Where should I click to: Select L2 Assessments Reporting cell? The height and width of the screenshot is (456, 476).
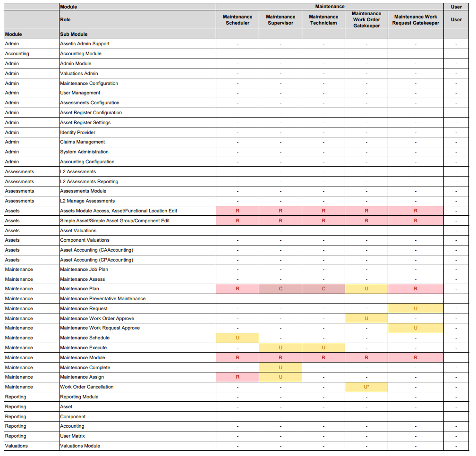tap(137, 181)
